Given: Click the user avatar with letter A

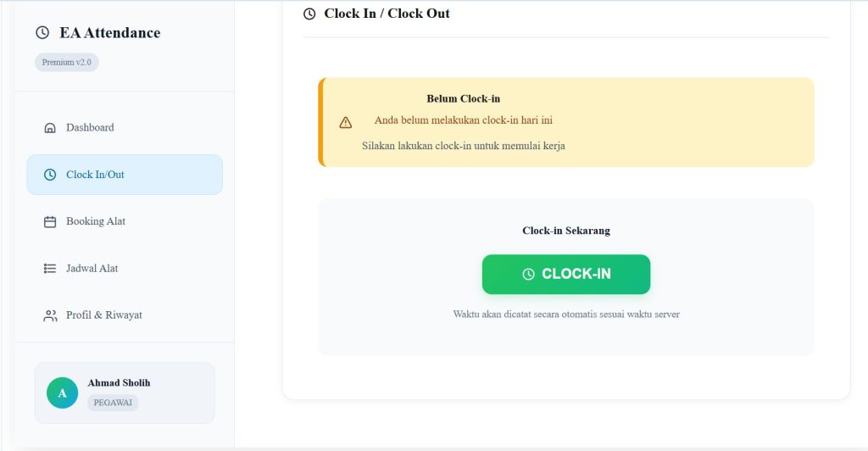Looking at the screenshot, I should click(x=62, y=393).
